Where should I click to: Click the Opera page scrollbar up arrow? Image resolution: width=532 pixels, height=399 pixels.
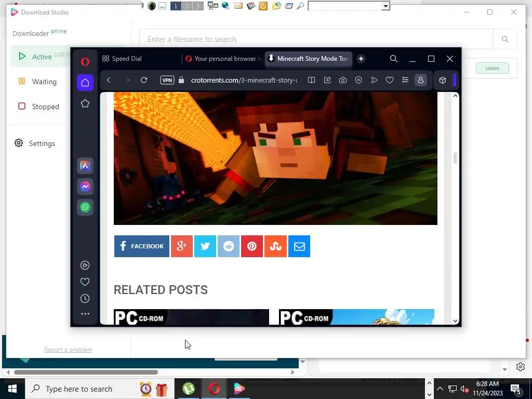(x=455, y=96)
